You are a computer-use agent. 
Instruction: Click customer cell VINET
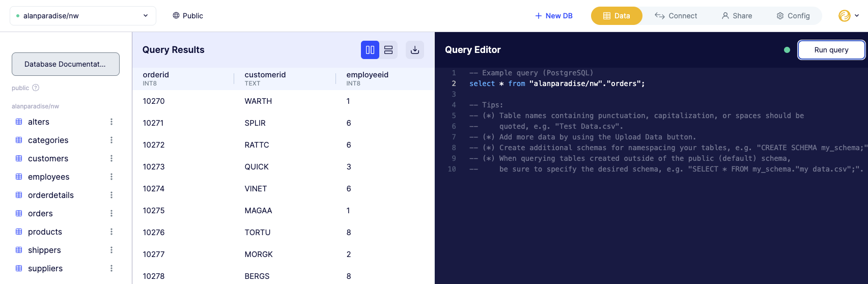click(x=256, y=189)
